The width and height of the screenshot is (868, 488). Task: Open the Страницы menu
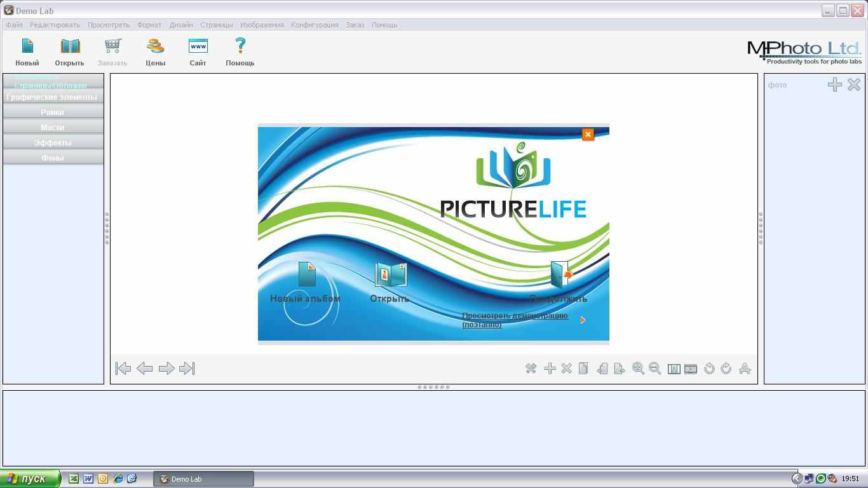(217, 25)
